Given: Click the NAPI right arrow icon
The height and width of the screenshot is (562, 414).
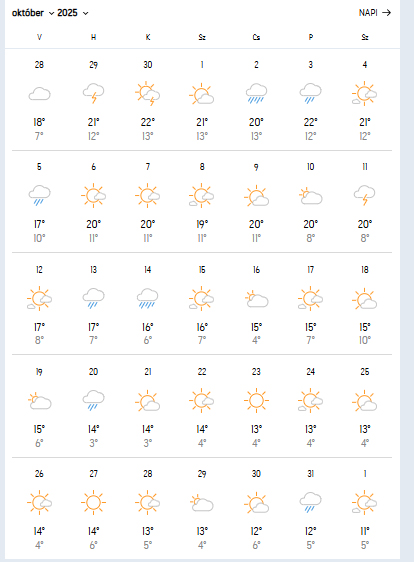Looking at the screenshot, I should pyautogui.click(x=386, y=13).
